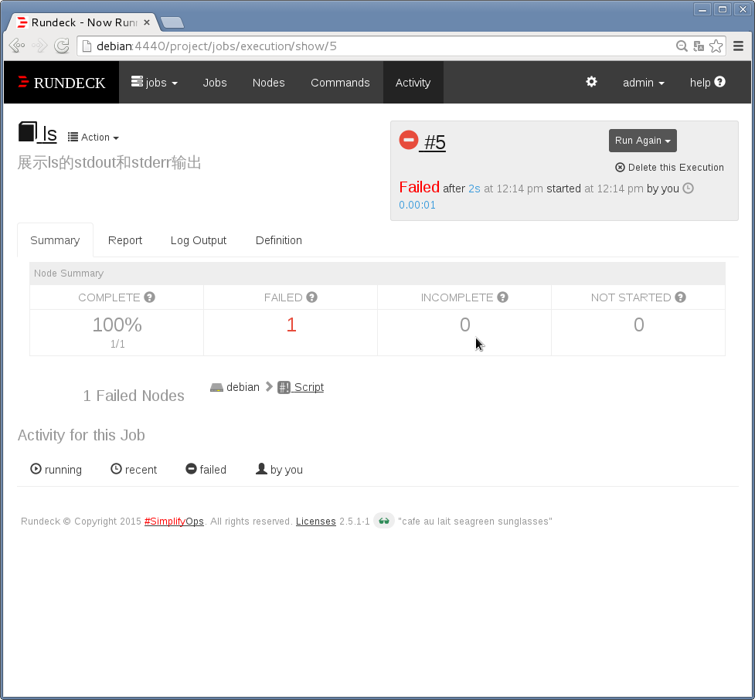755x700 pixels.
Task: Click the COMPLETE help question icon
Action: (149, 297)
